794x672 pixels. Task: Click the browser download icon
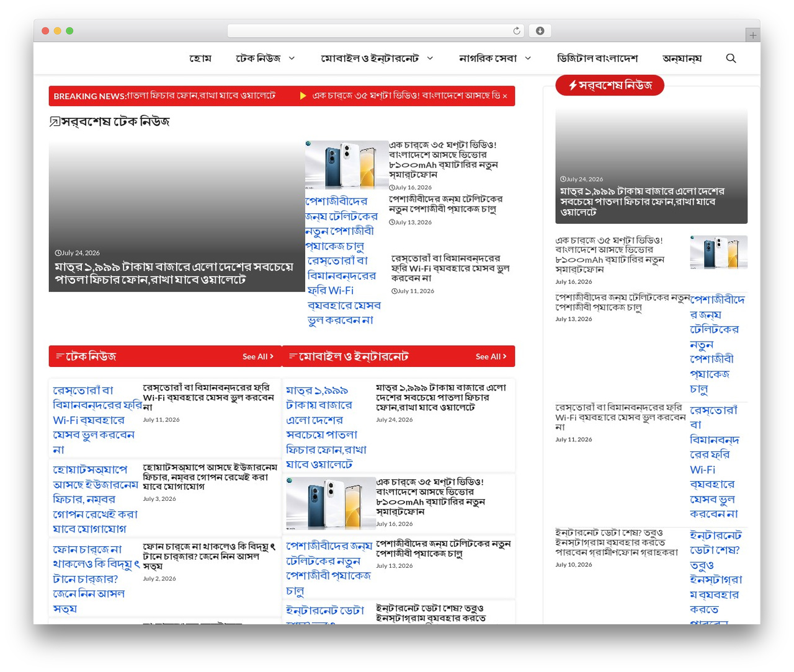click(540, 31)
